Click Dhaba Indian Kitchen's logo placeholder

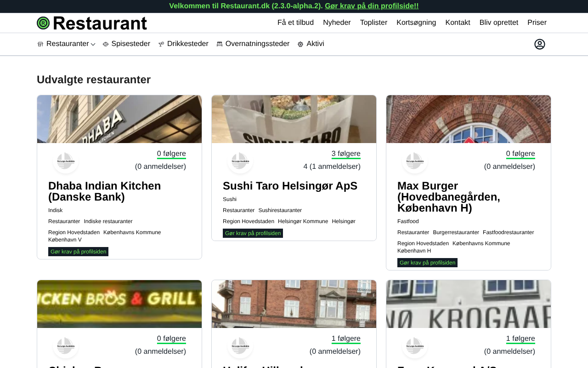(66, 161)
